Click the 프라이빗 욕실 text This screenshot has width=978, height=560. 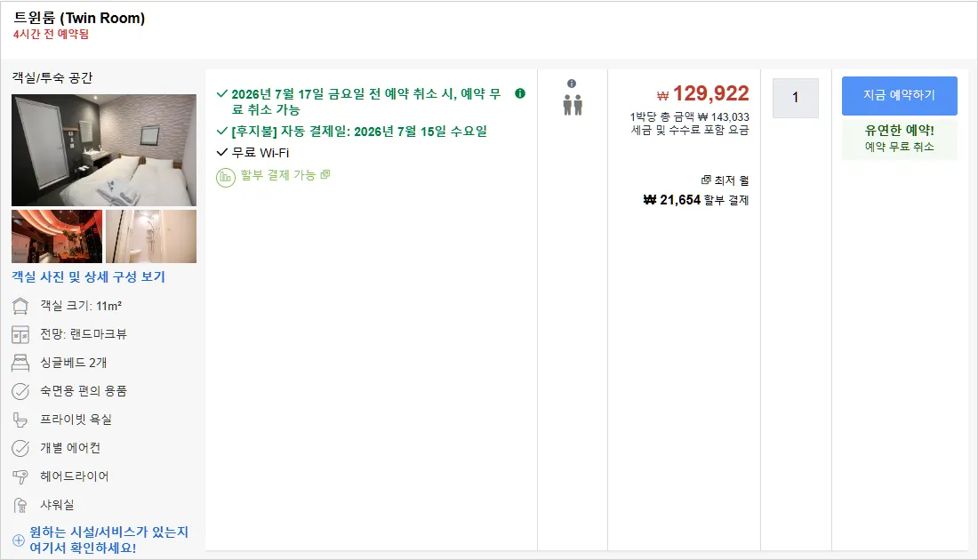[x=76, y=420]
